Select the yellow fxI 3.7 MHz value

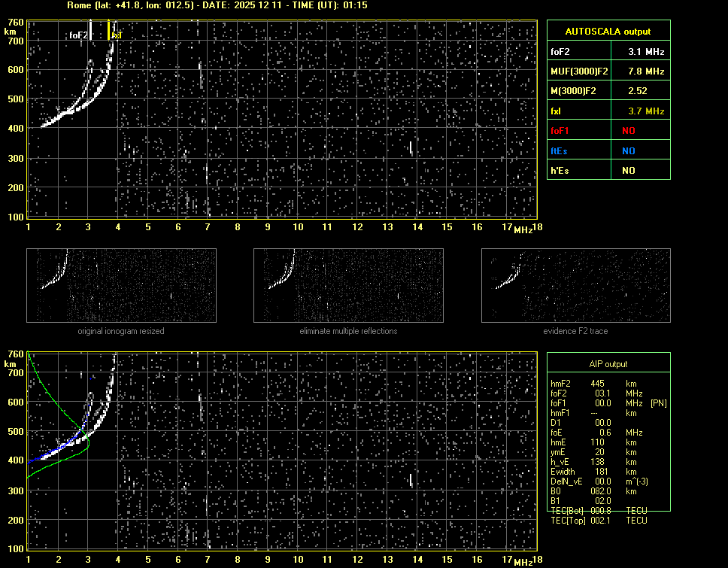[x=647, y=111]
